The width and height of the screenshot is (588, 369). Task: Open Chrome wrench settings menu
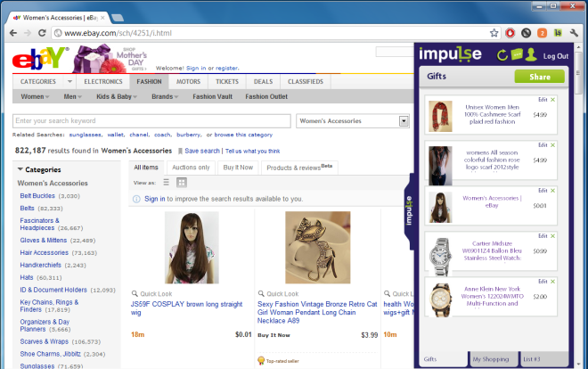click(574, 33)
